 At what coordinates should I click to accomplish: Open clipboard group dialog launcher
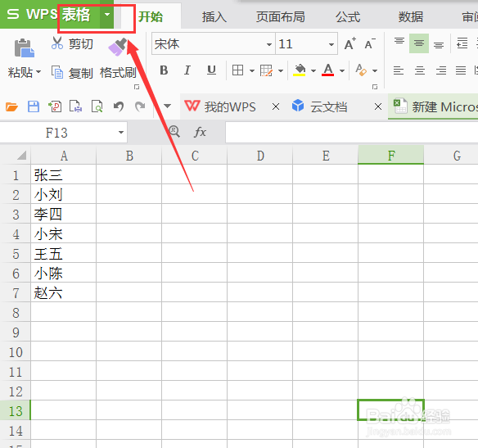point(137,87)
